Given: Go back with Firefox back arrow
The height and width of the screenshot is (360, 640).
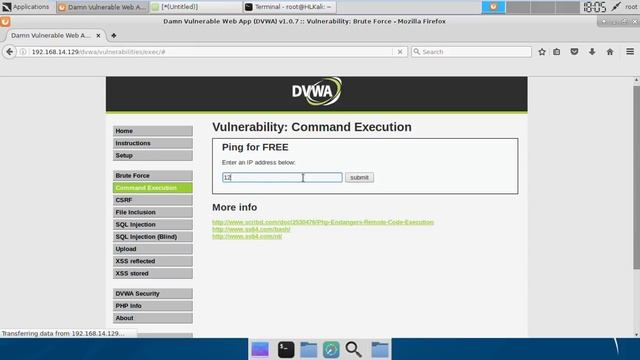Looking at the screenshot, I should pyautogui.click(x=9, y=52).
